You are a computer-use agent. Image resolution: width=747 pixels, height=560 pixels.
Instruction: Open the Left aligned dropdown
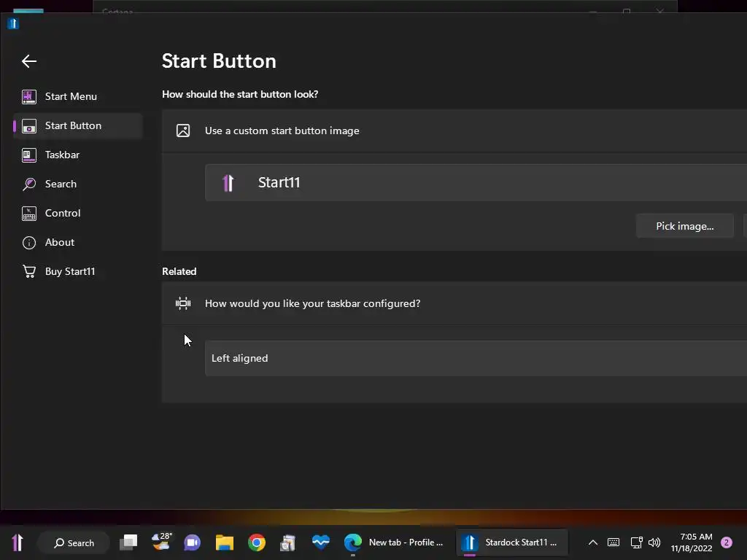476,358
